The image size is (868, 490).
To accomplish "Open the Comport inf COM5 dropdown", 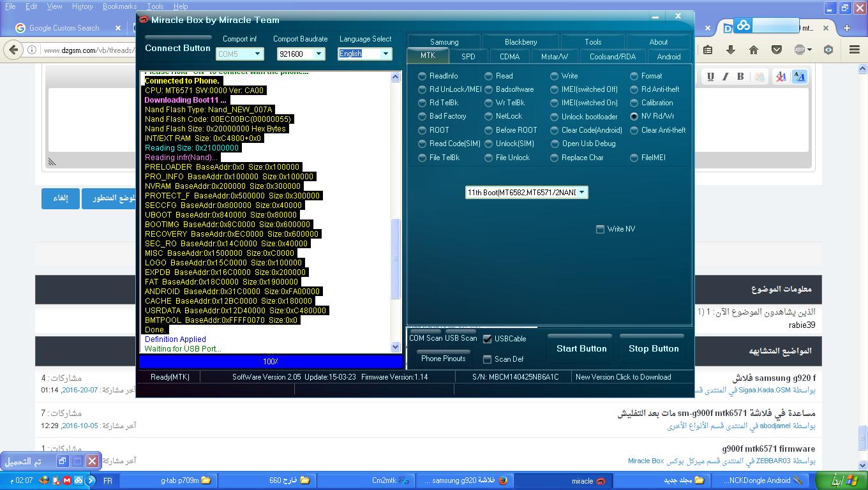I will pos(239,54).
